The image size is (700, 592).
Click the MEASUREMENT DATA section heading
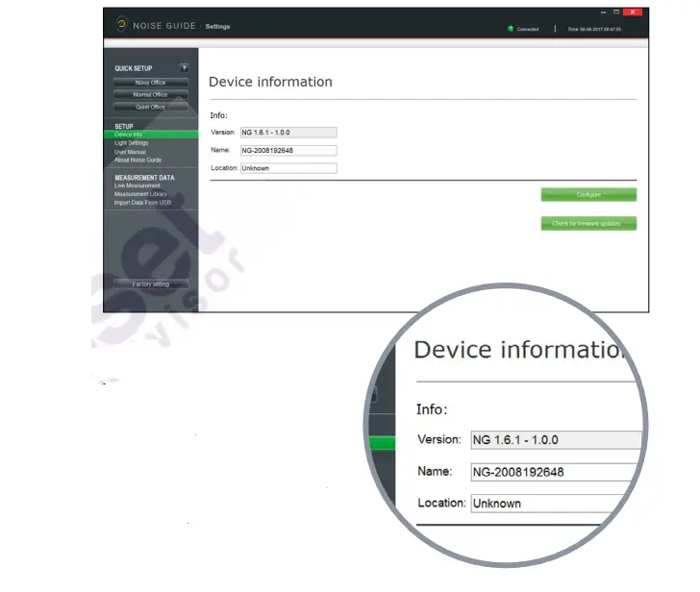click(x=144, y=178)
